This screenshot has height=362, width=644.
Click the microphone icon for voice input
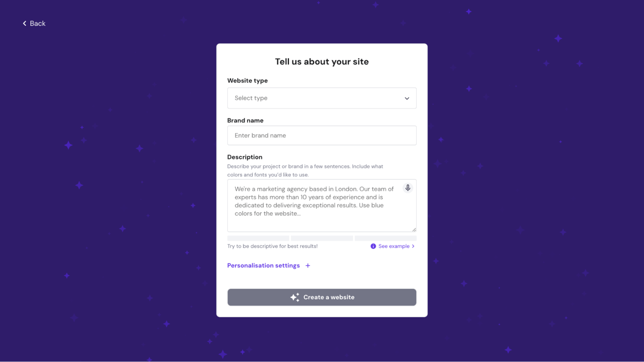pos(407,187)
